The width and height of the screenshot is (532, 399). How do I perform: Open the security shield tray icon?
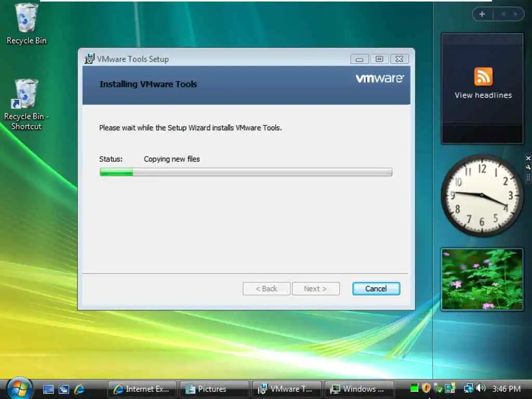[426, 388]
